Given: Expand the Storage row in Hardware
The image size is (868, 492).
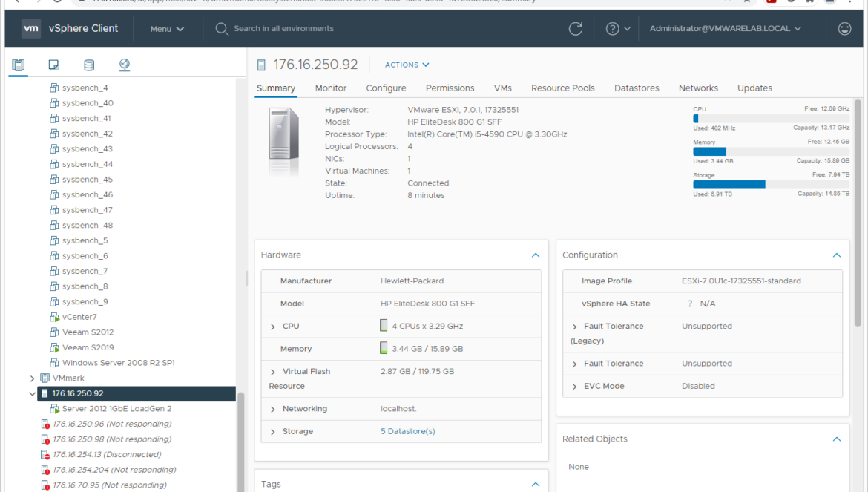Looking at the screenshot, I should click(x=273, y=432).
